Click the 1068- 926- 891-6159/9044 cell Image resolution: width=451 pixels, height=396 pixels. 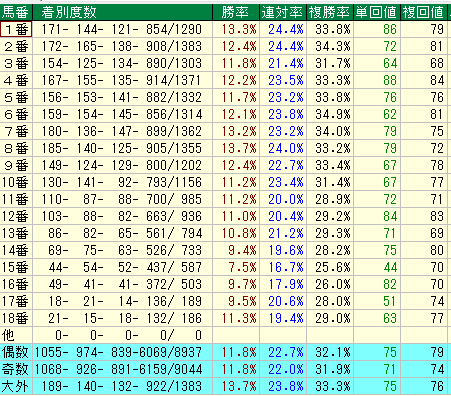point(123,369)
